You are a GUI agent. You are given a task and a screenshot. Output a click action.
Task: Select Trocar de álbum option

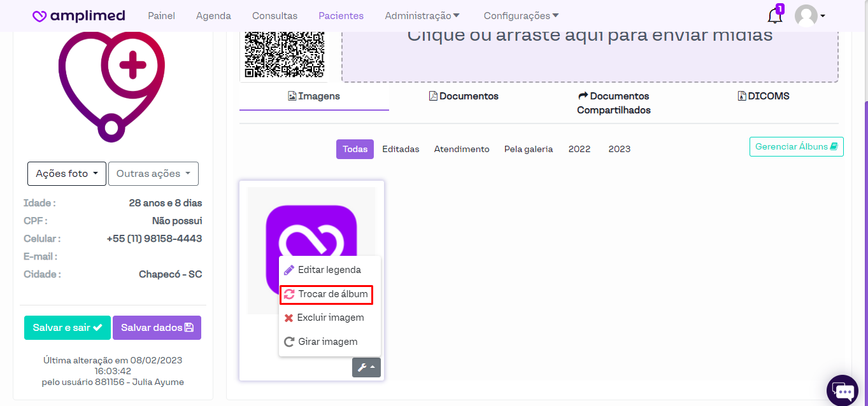pyautogui.click(x=332, y=295)
